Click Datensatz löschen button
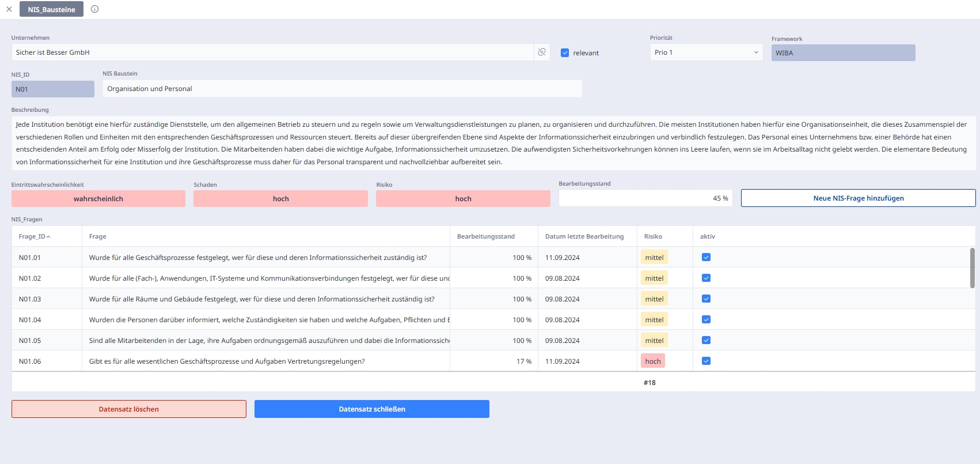 coord(129,409)
